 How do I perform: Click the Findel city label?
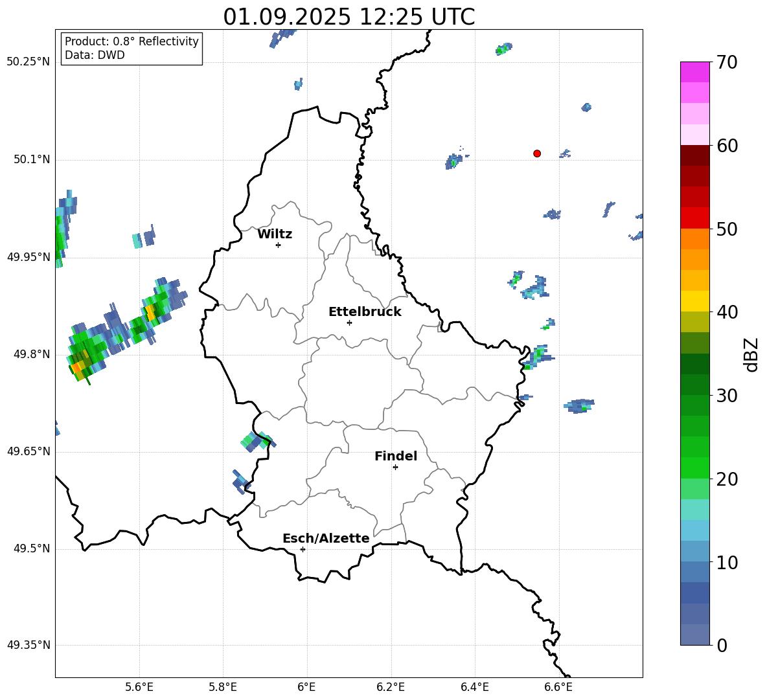[x=396, y=456]
